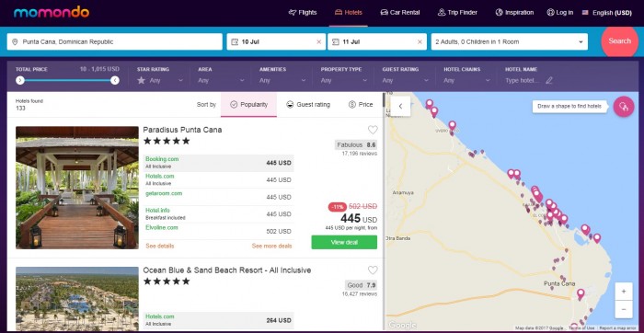
Task: Open the Star Rating filter dropdown
Action: pos(160,80)
